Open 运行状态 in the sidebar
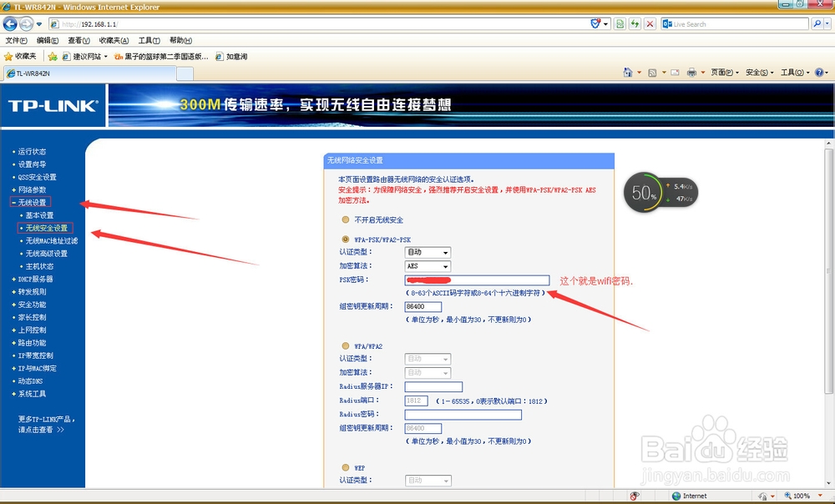835x504 pixels. click(x=32, y=152)
